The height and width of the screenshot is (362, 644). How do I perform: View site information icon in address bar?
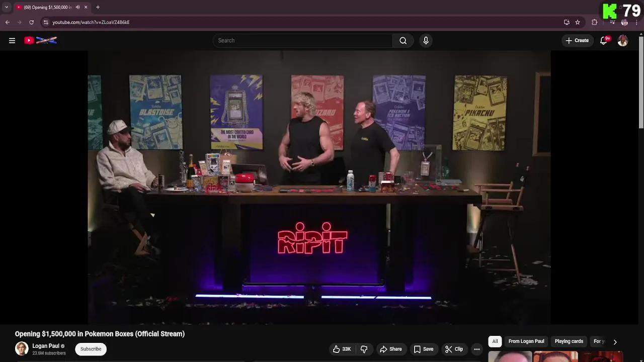coord(46,22)
